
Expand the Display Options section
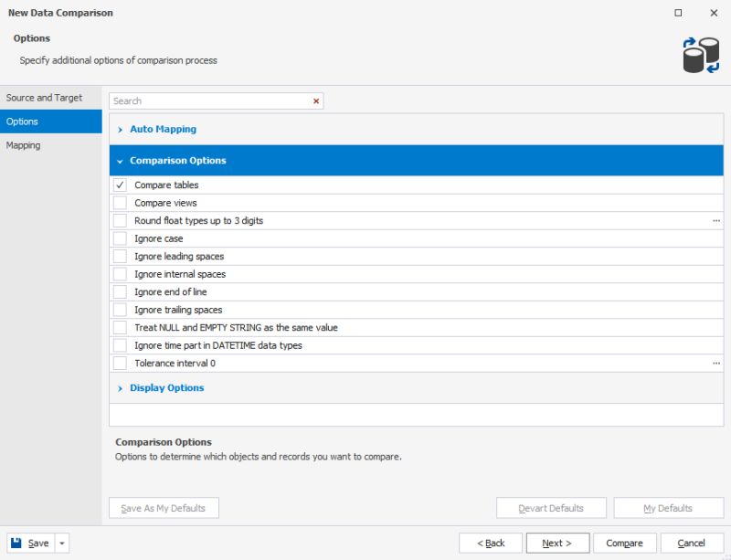(120, 386)
